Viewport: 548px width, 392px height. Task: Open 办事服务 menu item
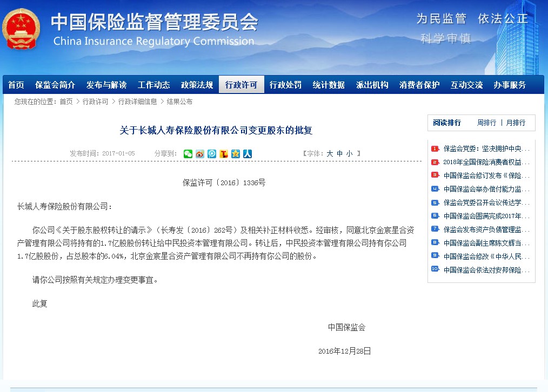(x=510, y=85)
